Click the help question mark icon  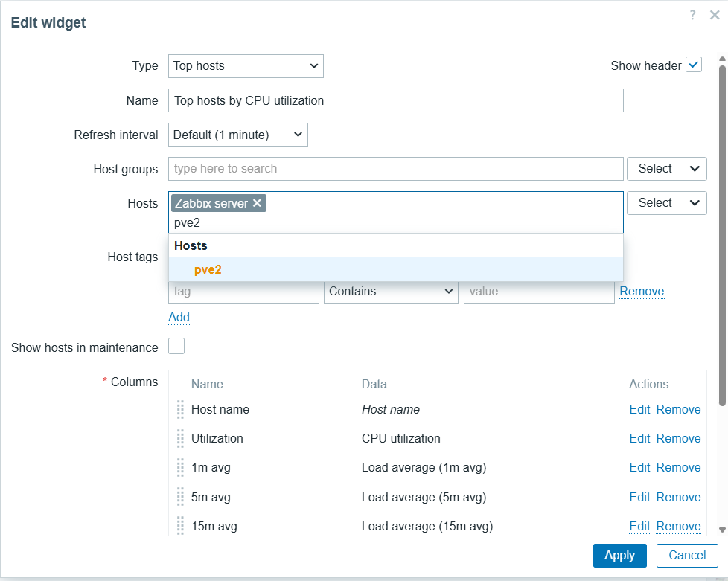[692, 15]
